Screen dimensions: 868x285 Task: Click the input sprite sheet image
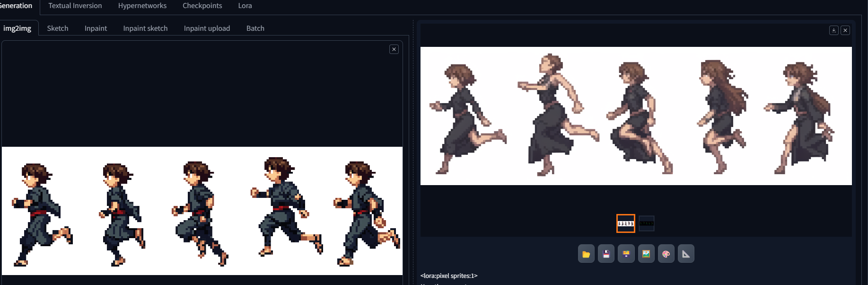pos(202,211)
